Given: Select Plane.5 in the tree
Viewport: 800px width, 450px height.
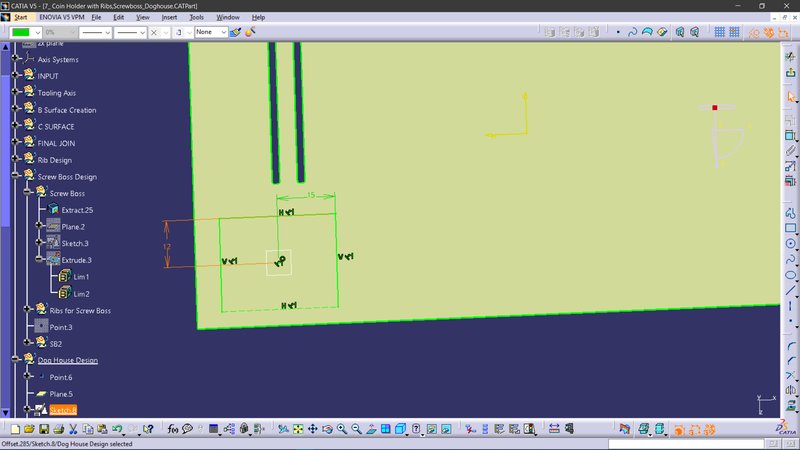Looking at the screenshot, I should point(61,394).
